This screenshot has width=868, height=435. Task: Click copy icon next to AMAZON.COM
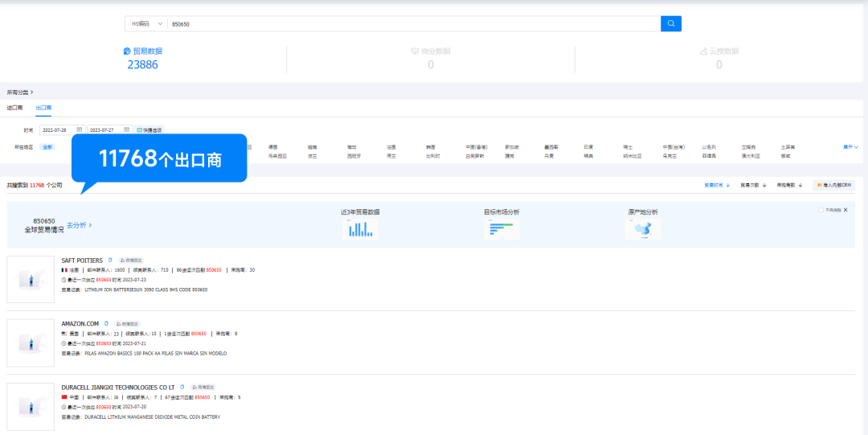pos(106,323)
